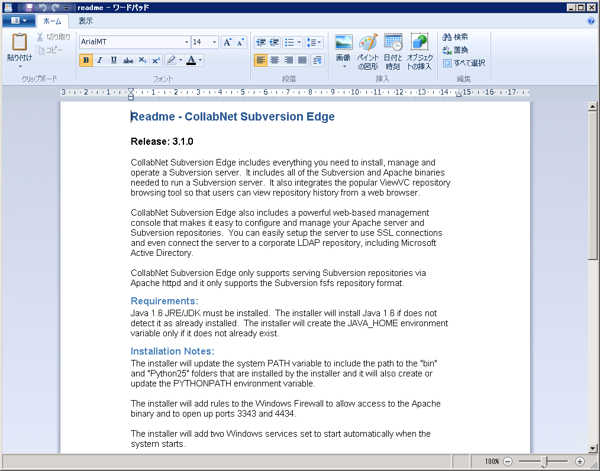Click the zoom slider handle
Image resolution: width=600 pixels, height=471 pixels.
tap(544, 461)
